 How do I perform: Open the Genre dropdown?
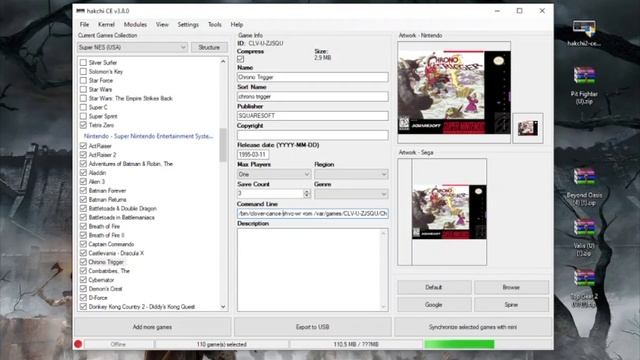(351, 194)
